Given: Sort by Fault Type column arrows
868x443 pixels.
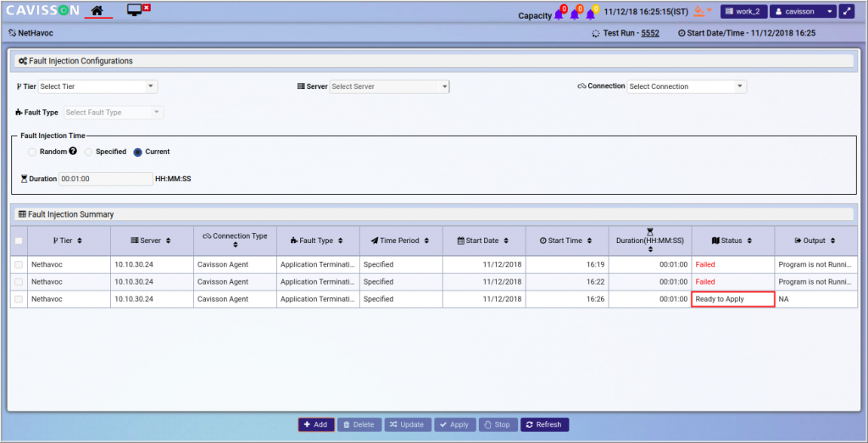Looking at the screenshot, I should coord(340,241).
